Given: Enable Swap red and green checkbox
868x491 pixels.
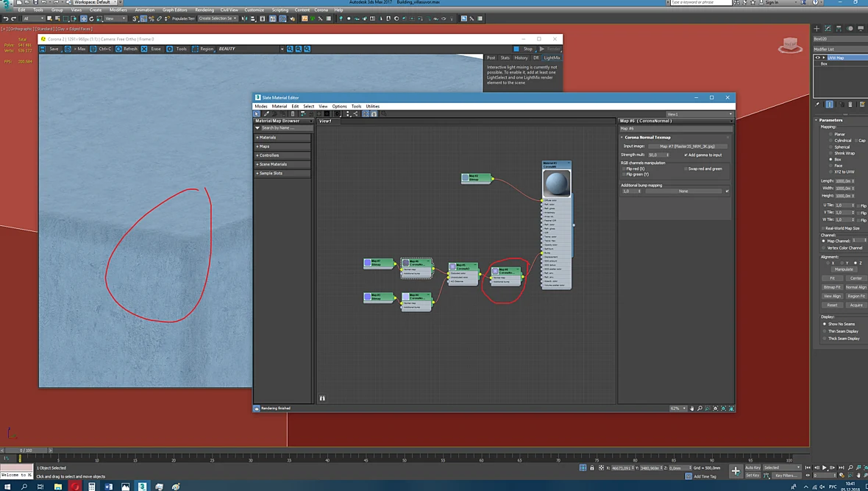Looking at the screenshot, I should coord(686,169).
